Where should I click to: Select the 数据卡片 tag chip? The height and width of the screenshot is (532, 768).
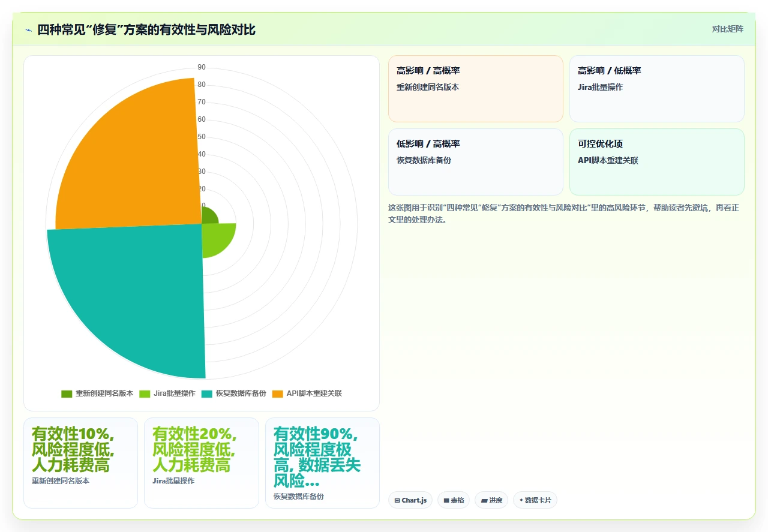(x=535, y=500)
